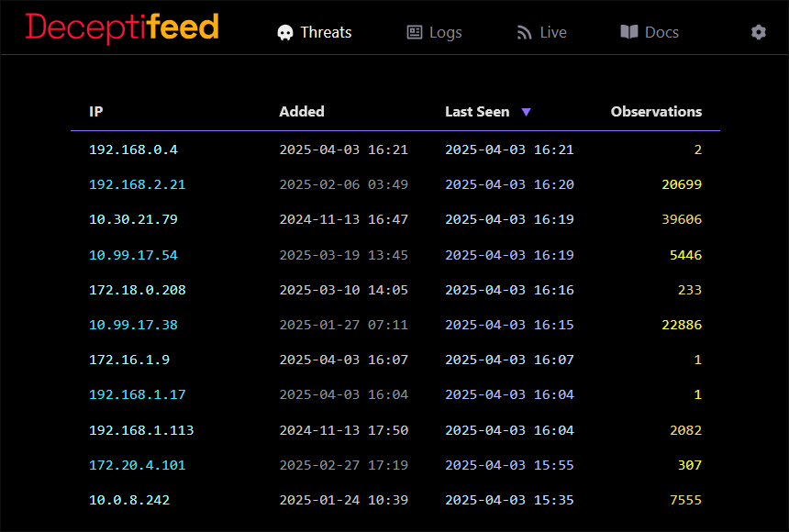
Task: Open the Live tab
Action: point(552,32)
